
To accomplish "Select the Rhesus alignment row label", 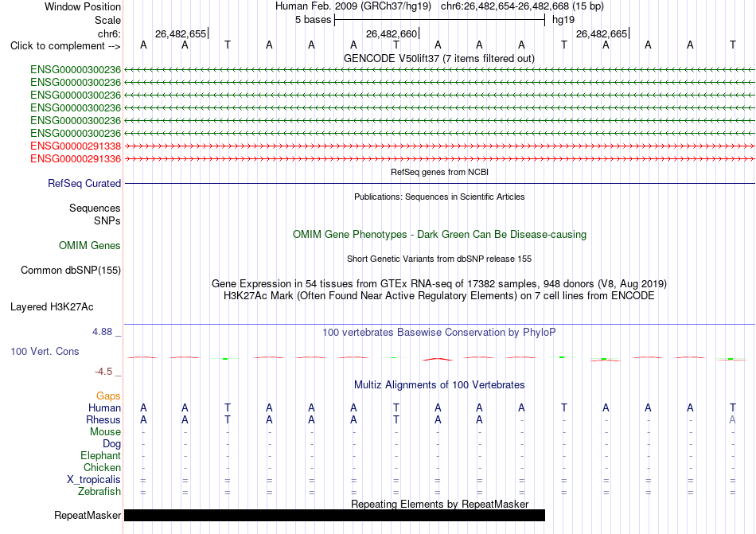I will click(x=103, y=419).
